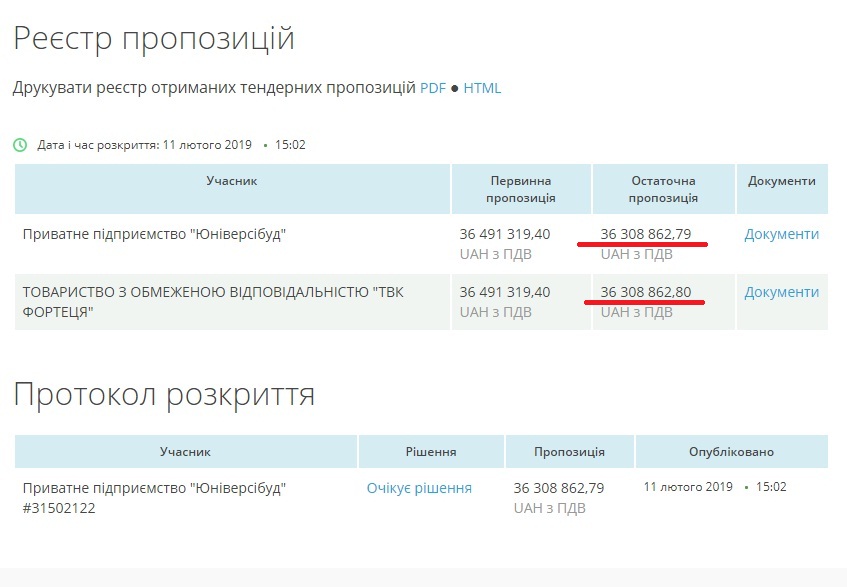The image size is (847, 587).
Task: Click the Остаточна пропозиція column header
Action: [663, 189]
